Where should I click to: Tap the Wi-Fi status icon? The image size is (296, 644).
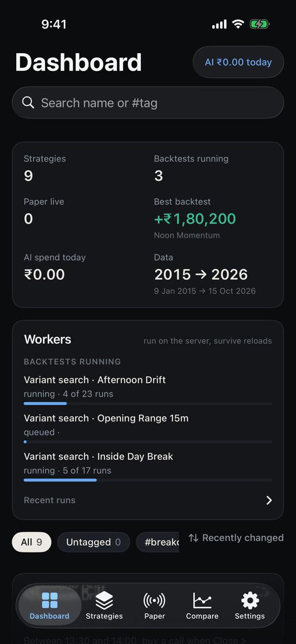click(238, 24)
